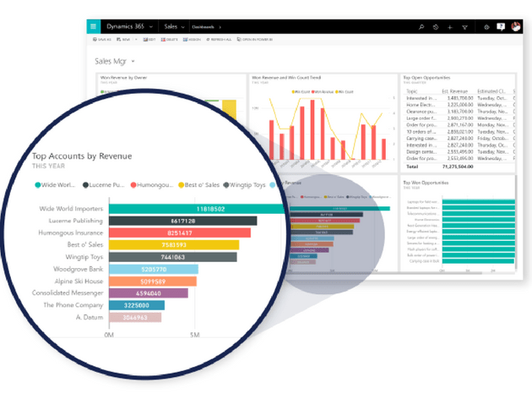This screenshot has width=532, height=399.
Task: Click Refresh All command
Action: (x=219, y=40)
